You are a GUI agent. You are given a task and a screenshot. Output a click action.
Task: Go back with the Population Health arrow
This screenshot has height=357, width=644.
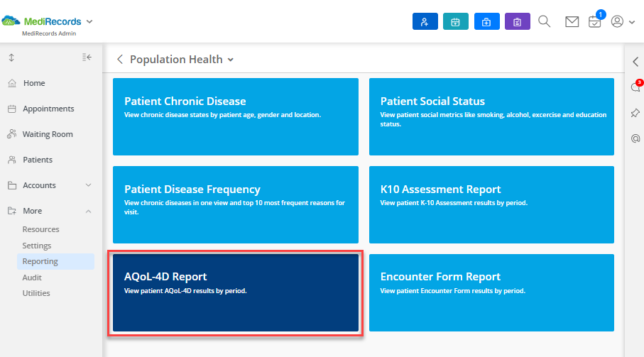click(x=120, y=60)
